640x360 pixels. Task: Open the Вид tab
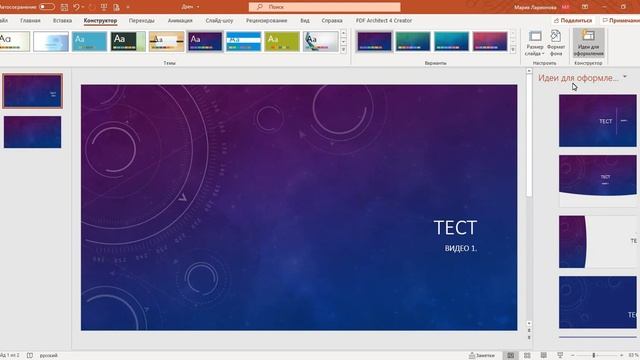tap(305, 20)
